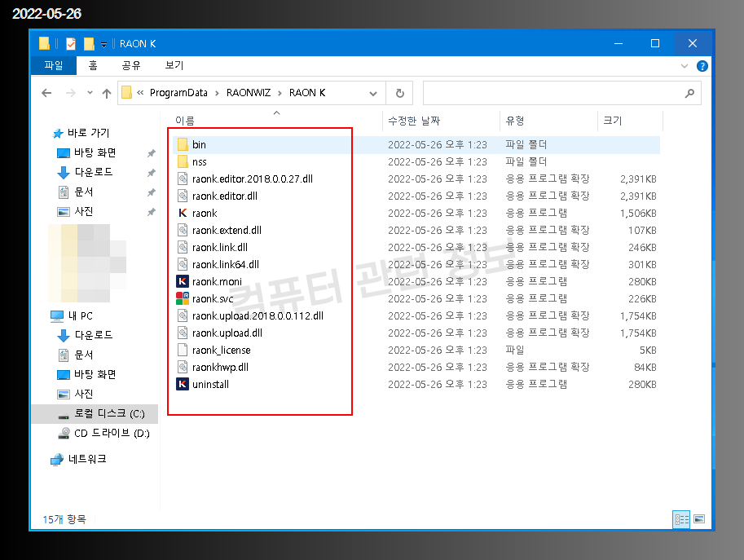
Task: Click the 84KB size of raonkhwp.dll
Action: (645, 367)
